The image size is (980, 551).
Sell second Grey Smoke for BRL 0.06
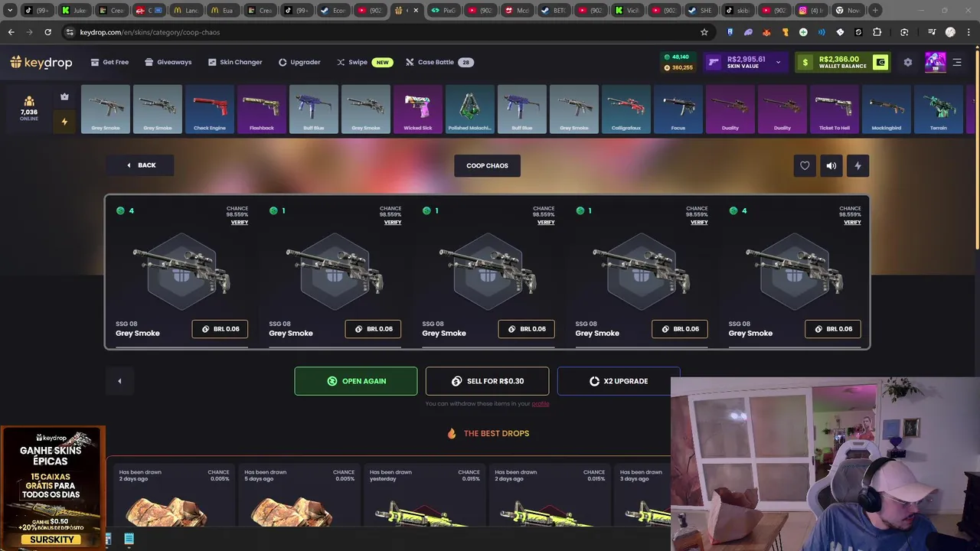(373, 329)
